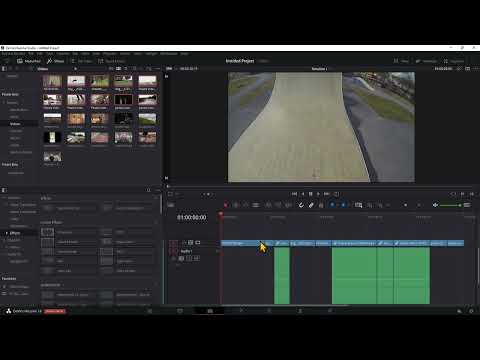This screenshot has height=360, width=480.
Task: Toggle the Edit Index panel button
Action: pos(81,61)
